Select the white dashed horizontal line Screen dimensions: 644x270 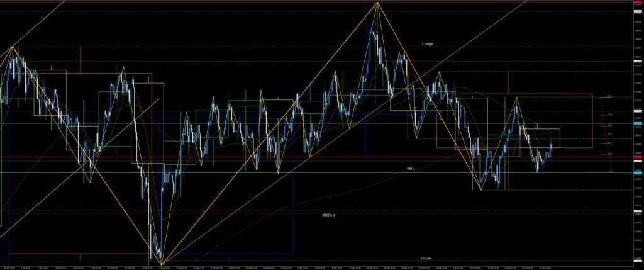(314, 211)
